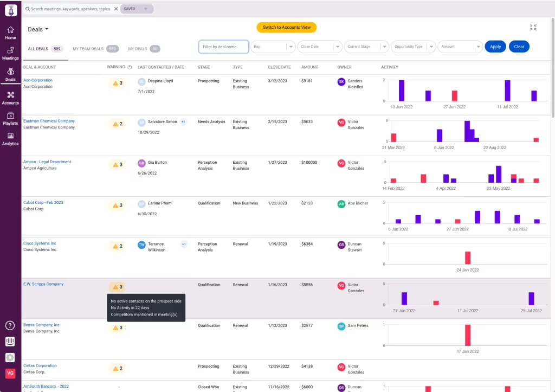Collapse the view with the shrink icon

click(533, 27)
